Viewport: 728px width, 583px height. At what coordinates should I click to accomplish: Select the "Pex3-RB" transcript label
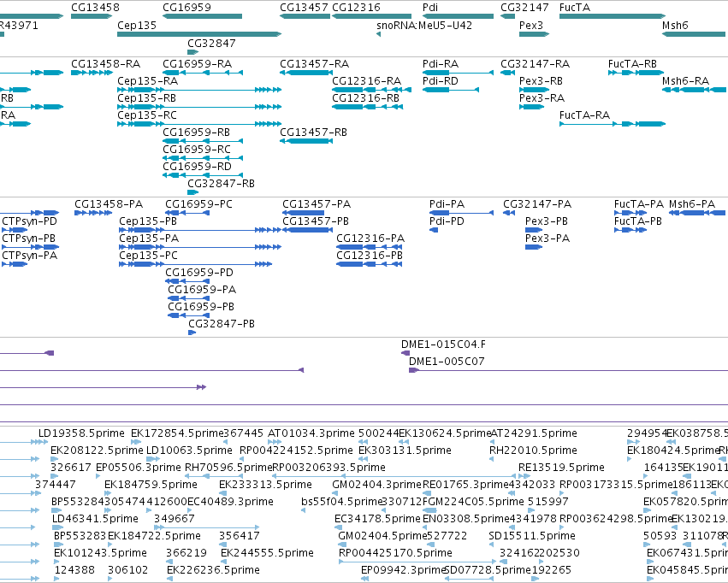(x=541, y=81)
